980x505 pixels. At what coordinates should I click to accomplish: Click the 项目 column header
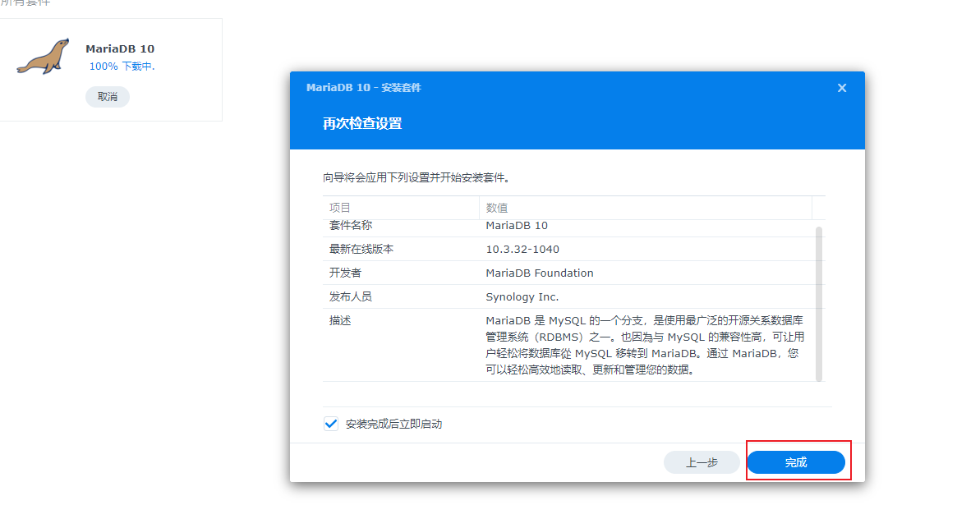click(x=340, y=208)
